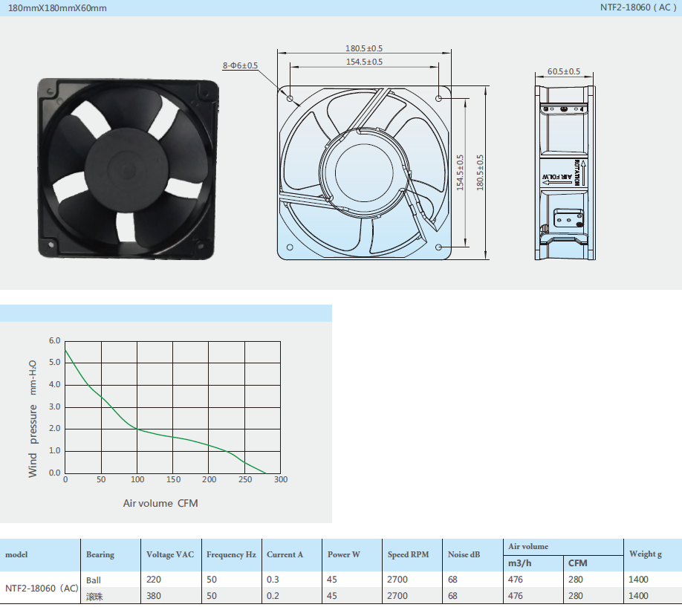Screen dimensions: 682x616
Task: Click the front-view fan technical drawing
Action: click(x=364, y=172)
